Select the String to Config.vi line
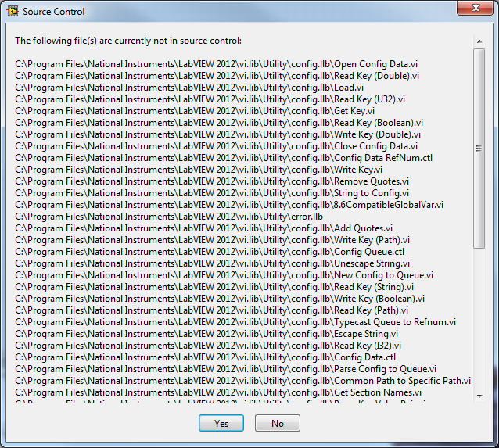 [x=212, y=193]
